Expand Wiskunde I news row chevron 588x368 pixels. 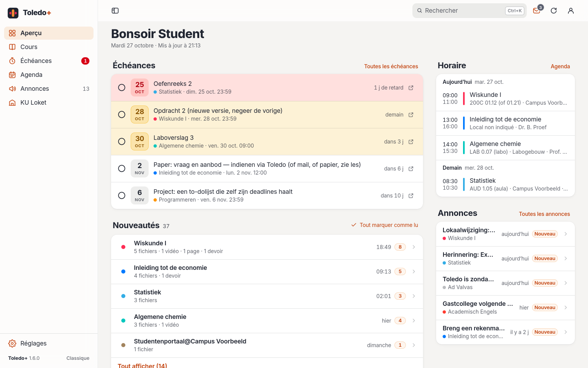(414, 247)
